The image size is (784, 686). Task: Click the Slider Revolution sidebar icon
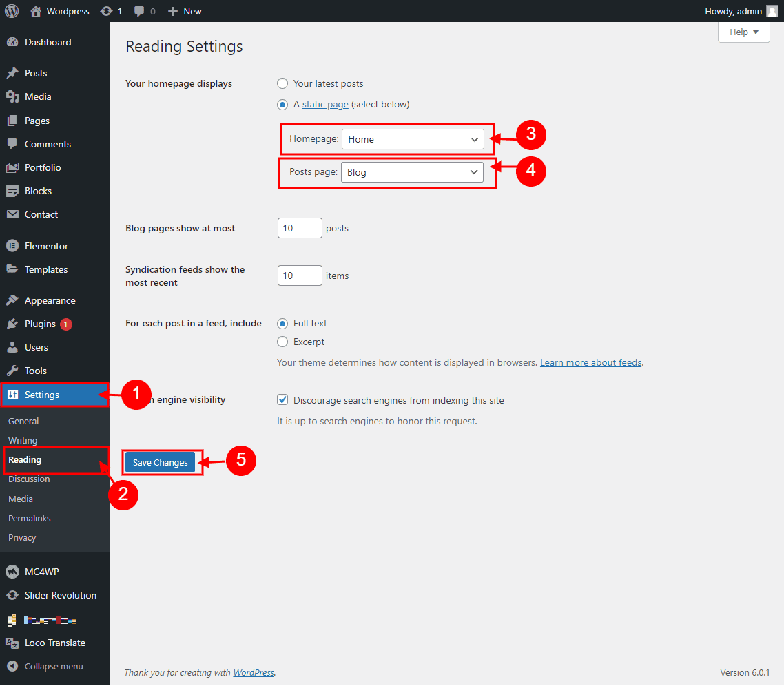12,595
